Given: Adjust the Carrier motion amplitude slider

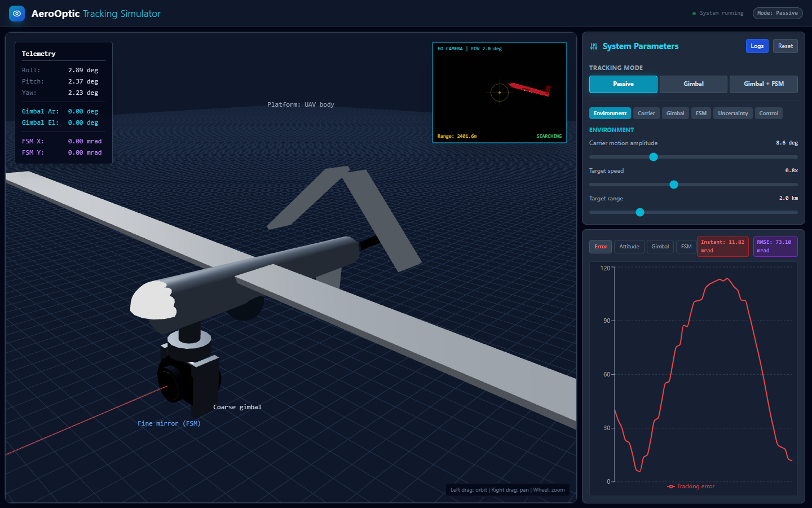Looking at the screenshot, I should 694,157.
